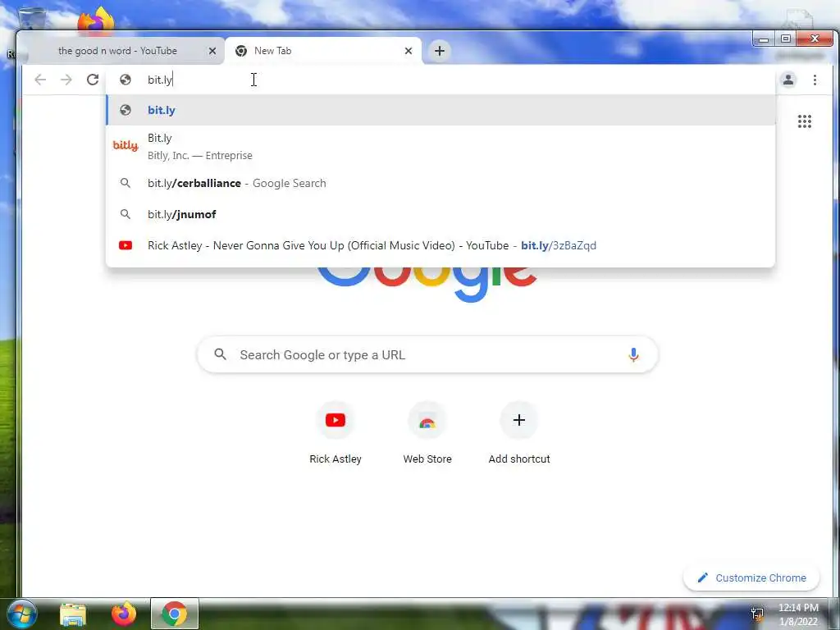Screen dimensions: 840x630
Task: Click Add shortcut tile
Action: [x=519, y=433]
